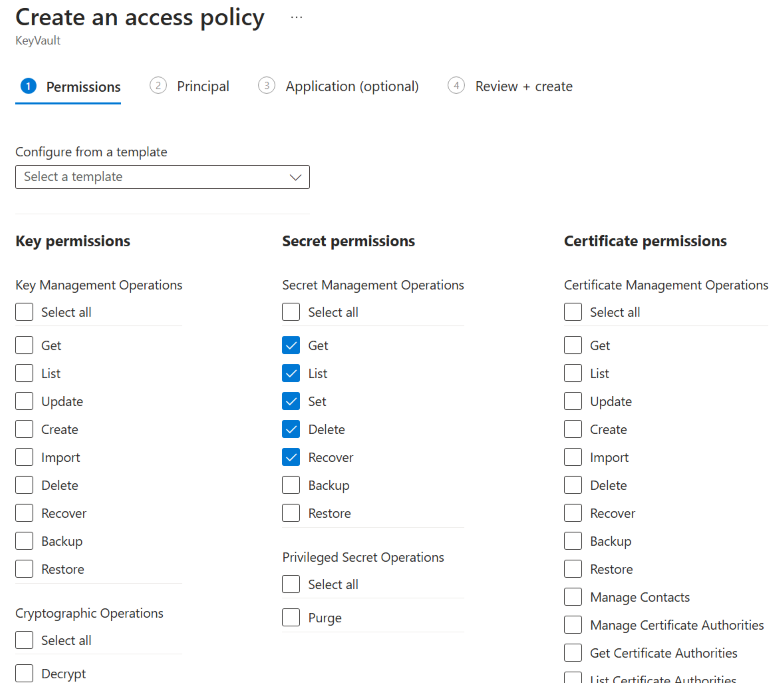Uncheck the secret Recover permission
769x683 pixels.
point(291,457)
